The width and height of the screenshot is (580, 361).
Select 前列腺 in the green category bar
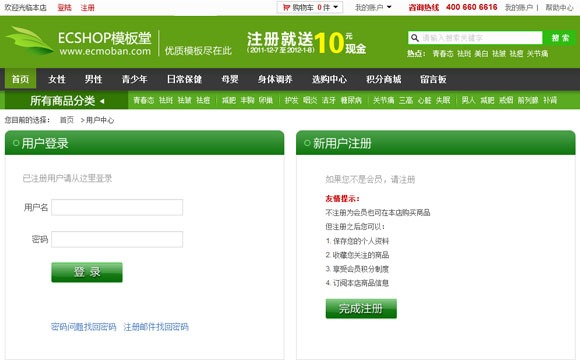[x=528, y=100]
